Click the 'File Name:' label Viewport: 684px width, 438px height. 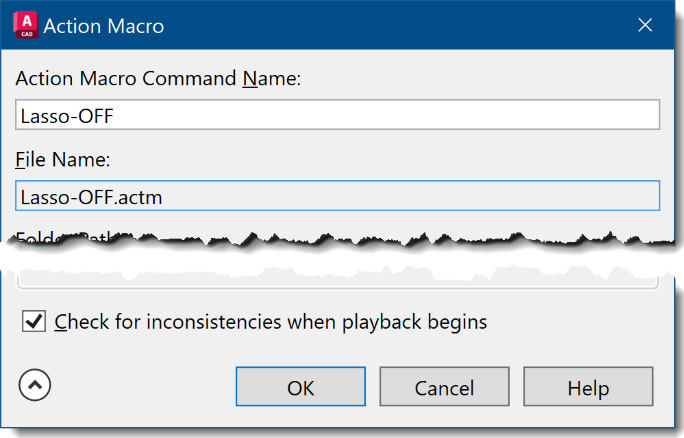pos(63,160)
